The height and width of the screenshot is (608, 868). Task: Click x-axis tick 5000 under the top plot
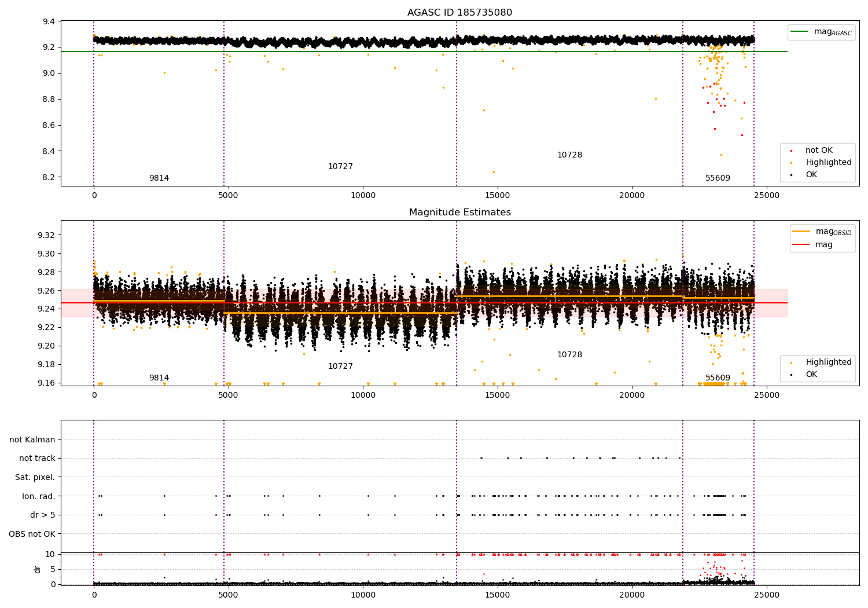pyautogui.click(x=229, y=196)
